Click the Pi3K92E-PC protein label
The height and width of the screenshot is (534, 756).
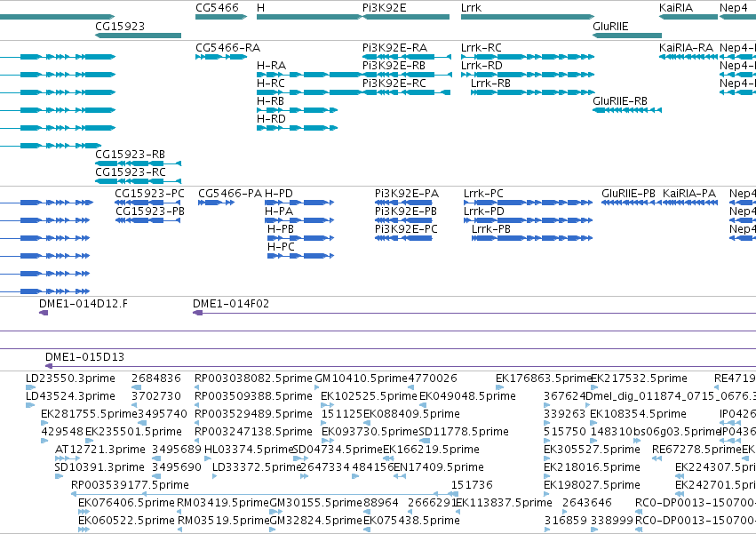(x=407, y=229)
